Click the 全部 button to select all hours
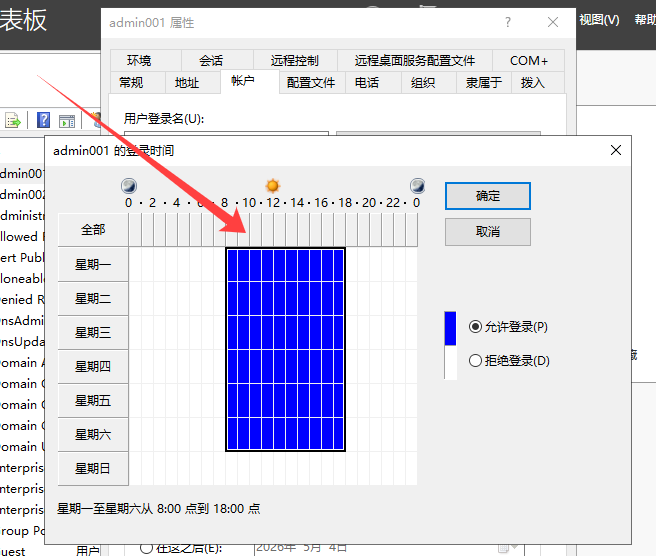656x556 pixels. point(93,230)
